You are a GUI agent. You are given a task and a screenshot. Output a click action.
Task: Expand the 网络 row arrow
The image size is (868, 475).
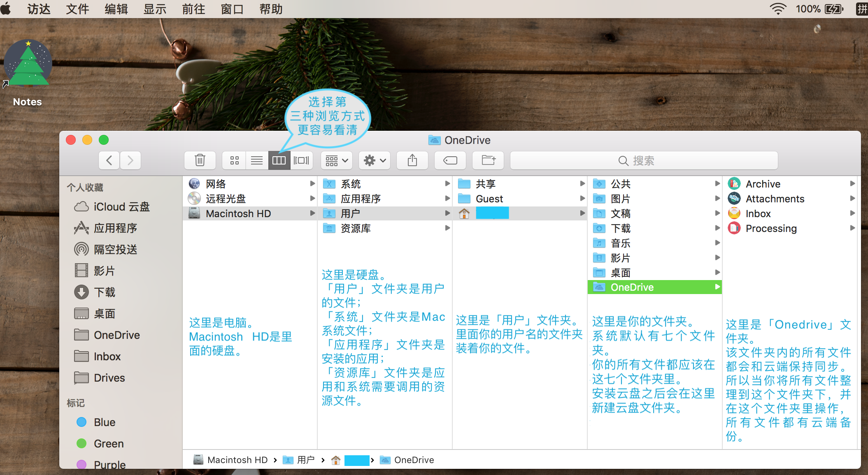coord(312,184)
